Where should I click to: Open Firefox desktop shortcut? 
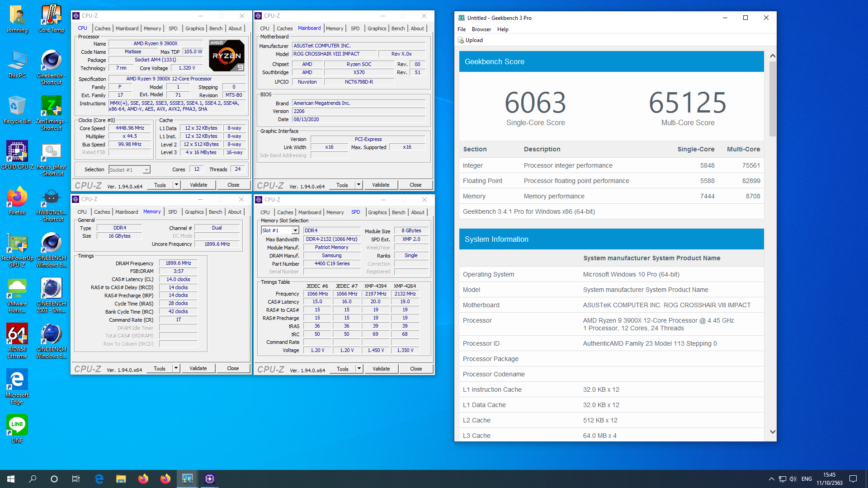pos(17,202)
